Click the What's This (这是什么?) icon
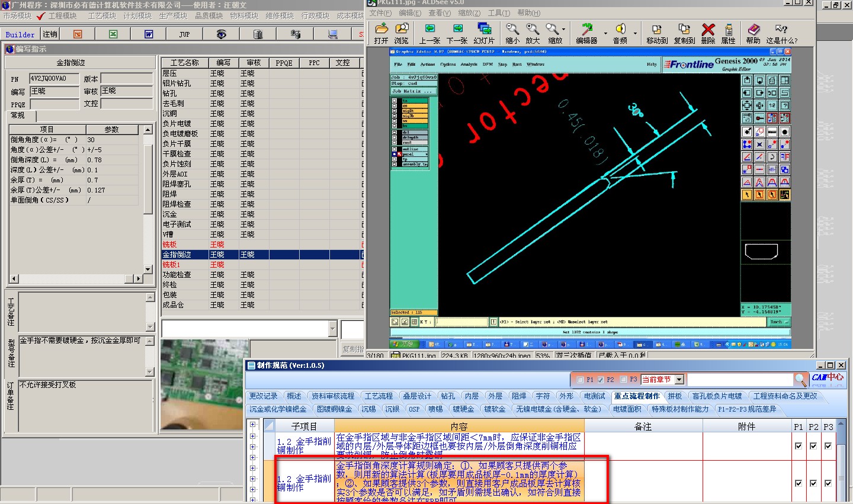Viewport: 853px width, 504px height. [781, 34]
